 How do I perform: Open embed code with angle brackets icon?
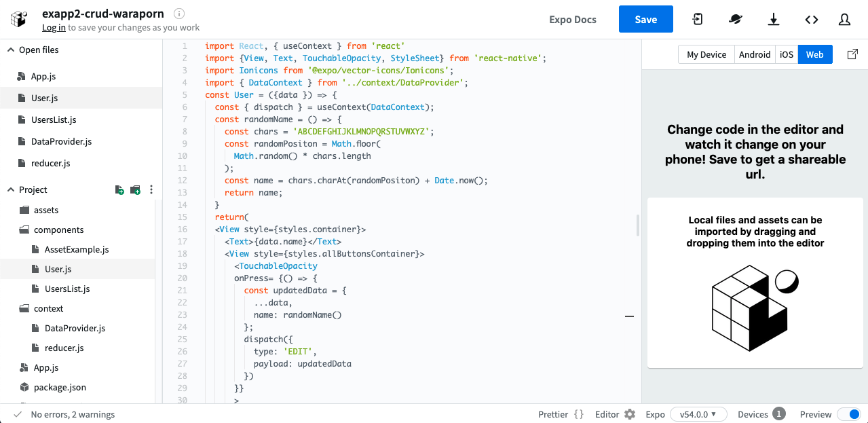(x=812, y=20)
